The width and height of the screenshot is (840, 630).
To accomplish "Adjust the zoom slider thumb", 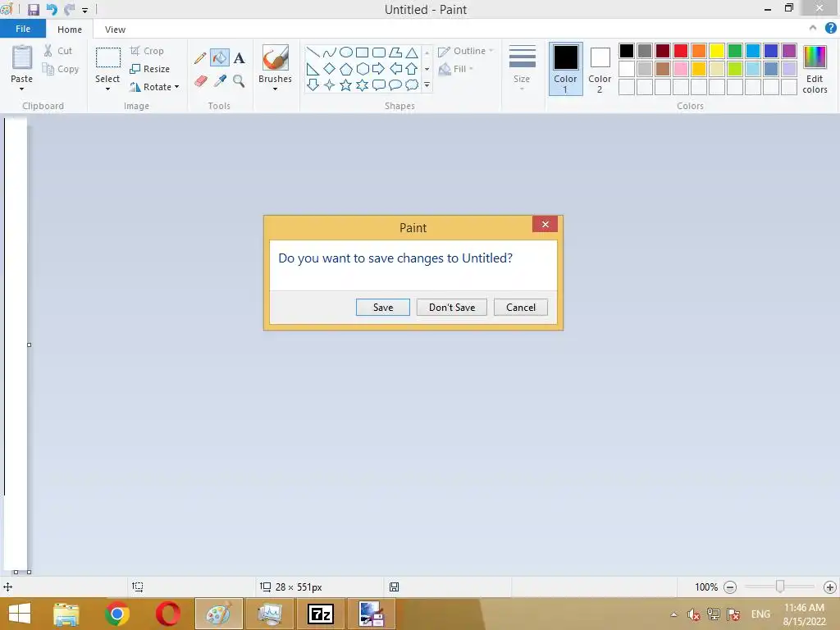I will [x=780, y=587].
